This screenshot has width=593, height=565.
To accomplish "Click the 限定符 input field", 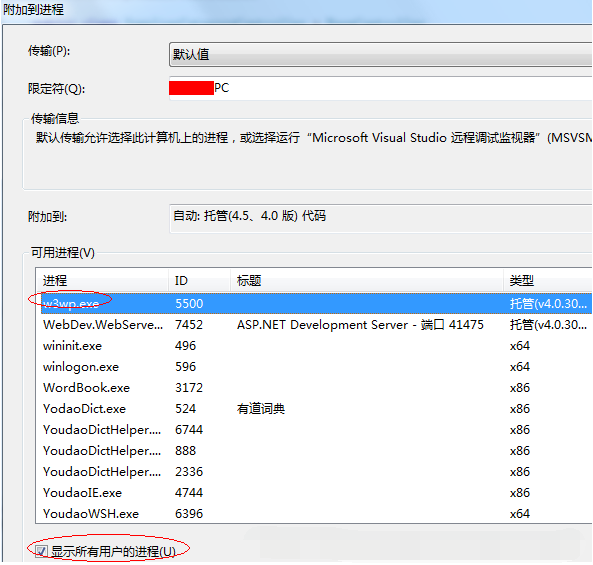I will tap(380, 88).
